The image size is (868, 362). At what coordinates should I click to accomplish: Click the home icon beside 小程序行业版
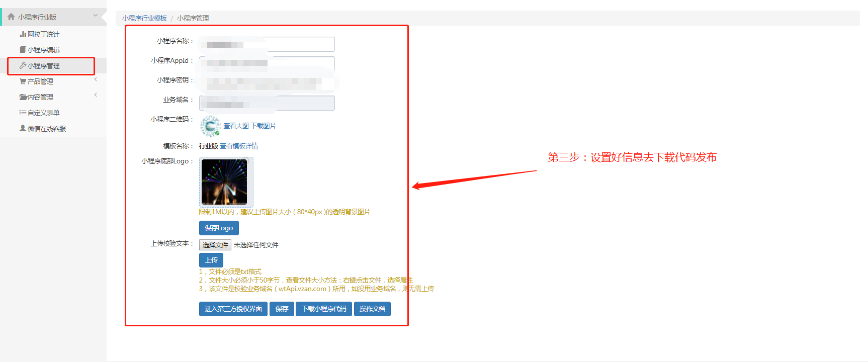point(11,17)
